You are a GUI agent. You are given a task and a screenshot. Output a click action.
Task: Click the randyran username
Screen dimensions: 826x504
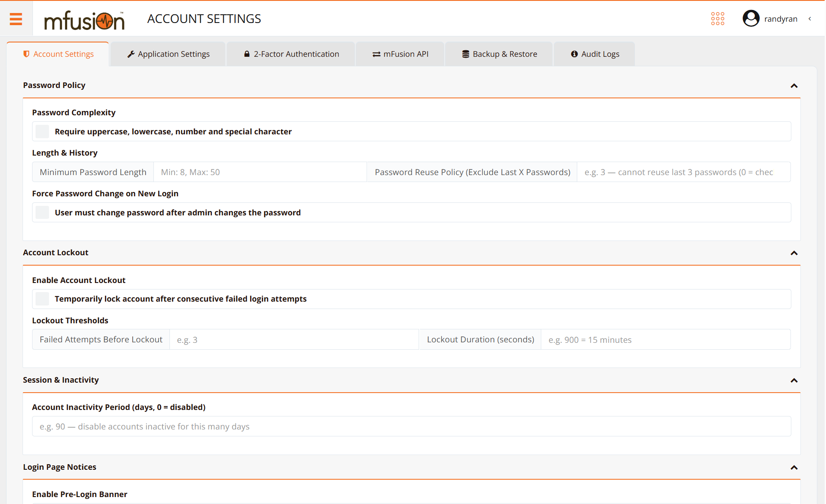tap(780, 19)
